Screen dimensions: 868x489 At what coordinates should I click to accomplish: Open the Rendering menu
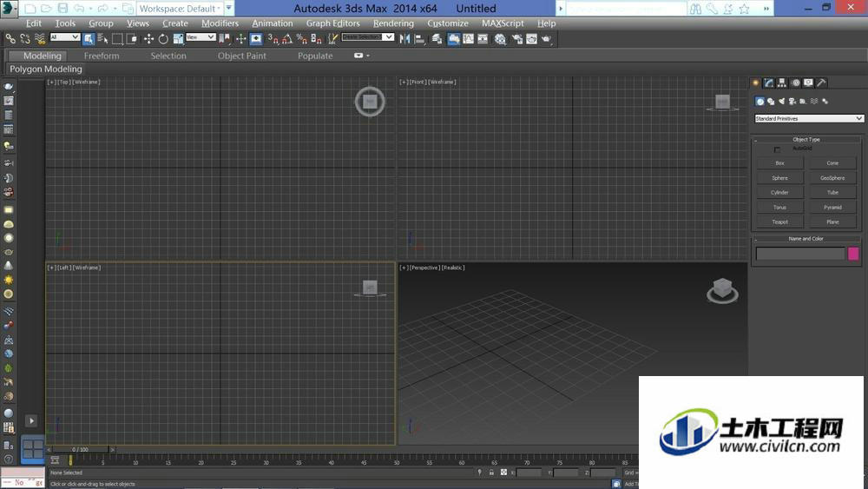[393, 23]
